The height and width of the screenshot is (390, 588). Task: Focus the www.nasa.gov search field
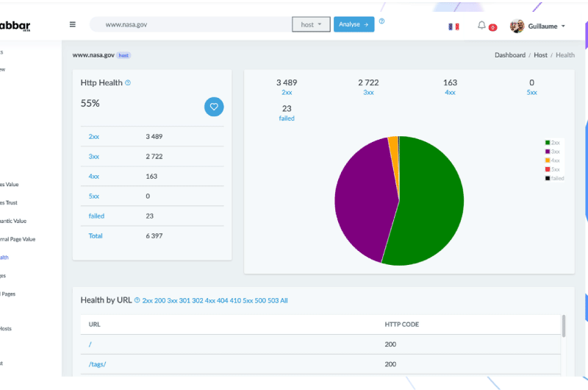pos(190,24)
